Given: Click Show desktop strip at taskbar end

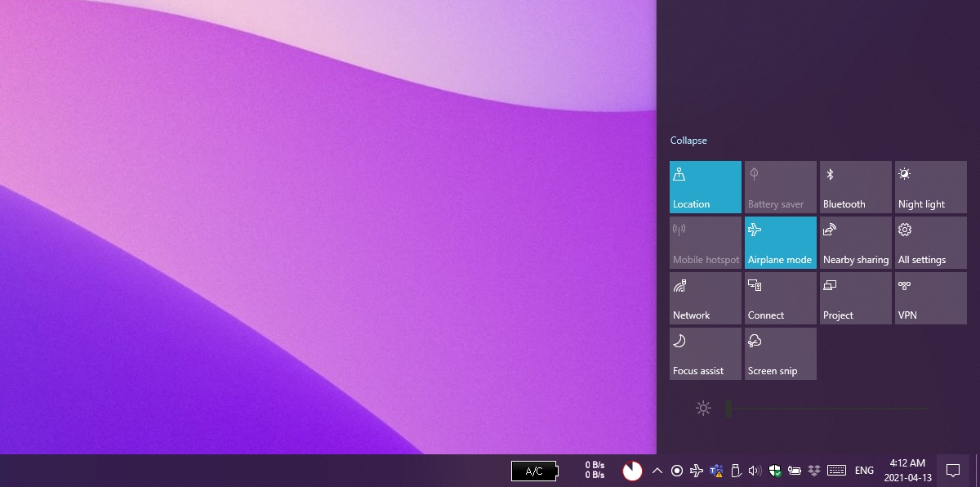Looking at the screenshot, I should click(977, 471).
